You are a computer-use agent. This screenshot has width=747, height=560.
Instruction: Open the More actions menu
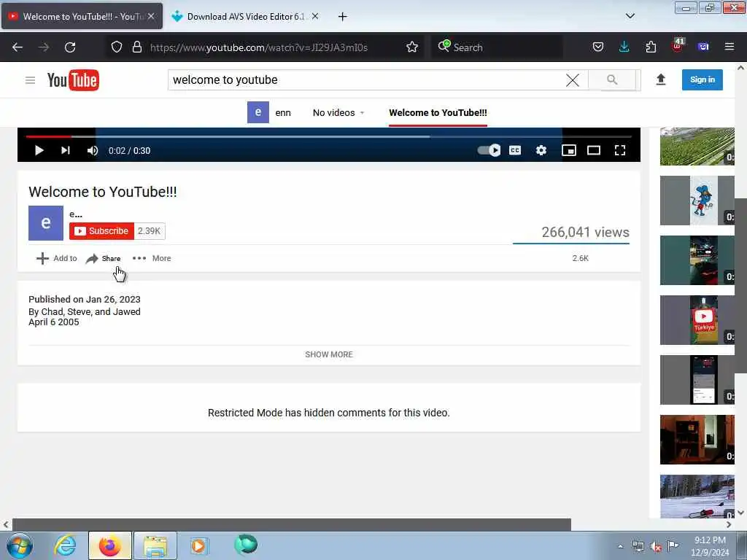tap(152, 258)
